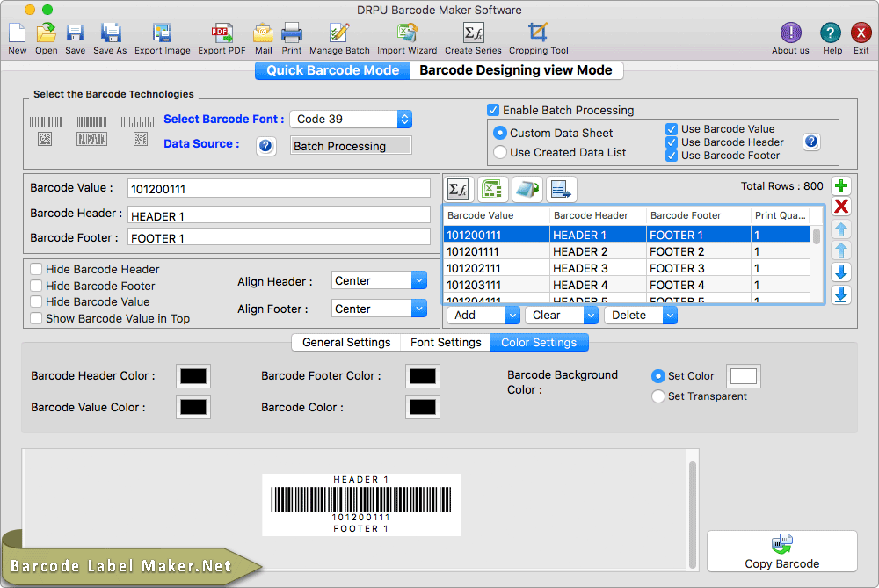Click the blue sheet export icon above the table
The width and height of the screenshot is (879, 588).
point(527,190)
